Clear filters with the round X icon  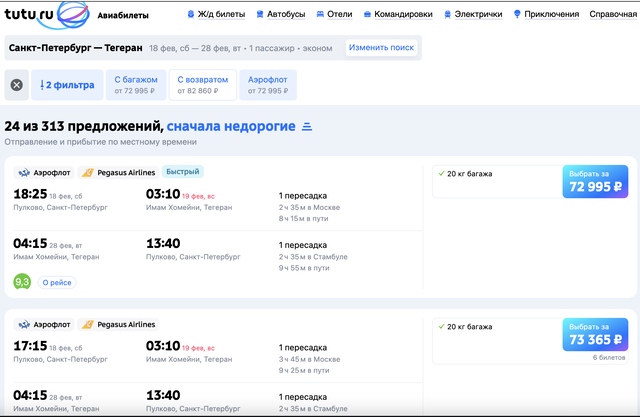[x=17, y=85]
